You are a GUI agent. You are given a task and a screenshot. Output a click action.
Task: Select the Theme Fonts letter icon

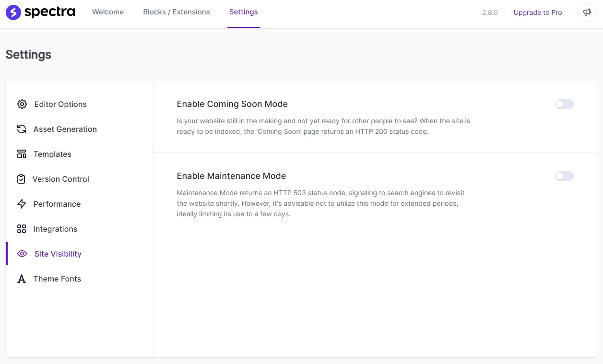click(x=22, y=279)
